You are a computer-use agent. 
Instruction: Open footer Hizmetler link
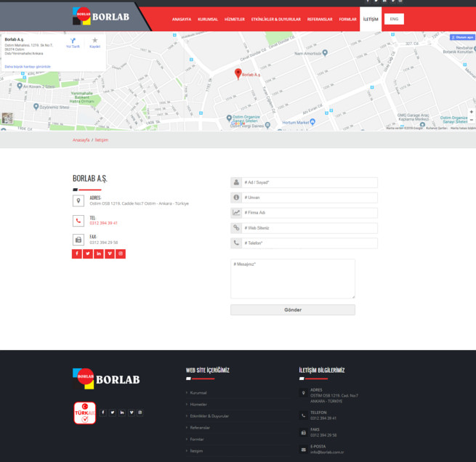[198, 405]
